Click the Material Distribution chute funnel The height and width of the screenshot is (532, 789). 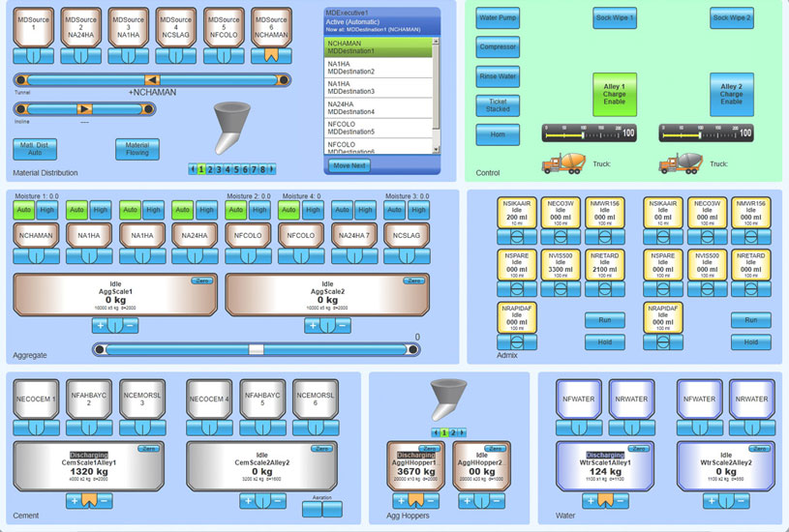coord(231,128)
